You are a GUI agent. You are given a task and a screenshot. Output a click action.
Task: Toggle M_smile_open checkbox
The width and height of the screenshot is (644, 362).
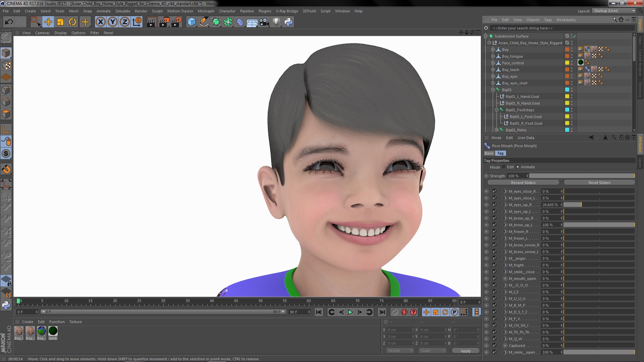pos(494,352)
